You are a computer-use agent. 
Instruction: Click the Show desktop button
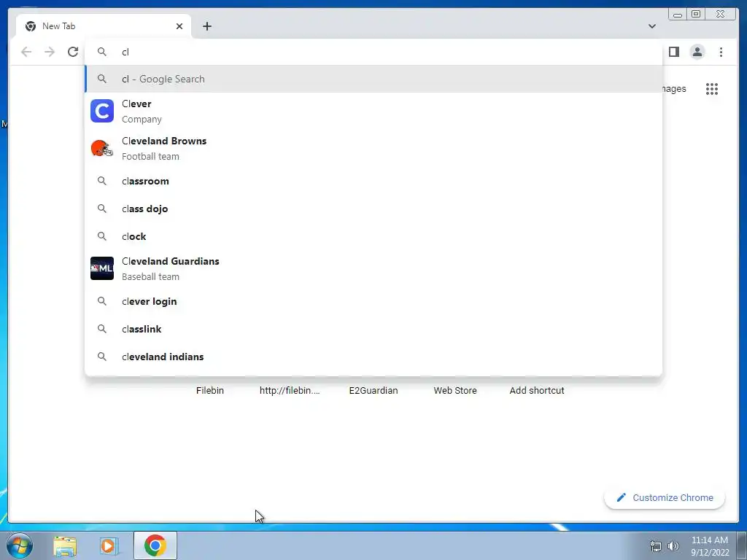[x=742, y=545]
